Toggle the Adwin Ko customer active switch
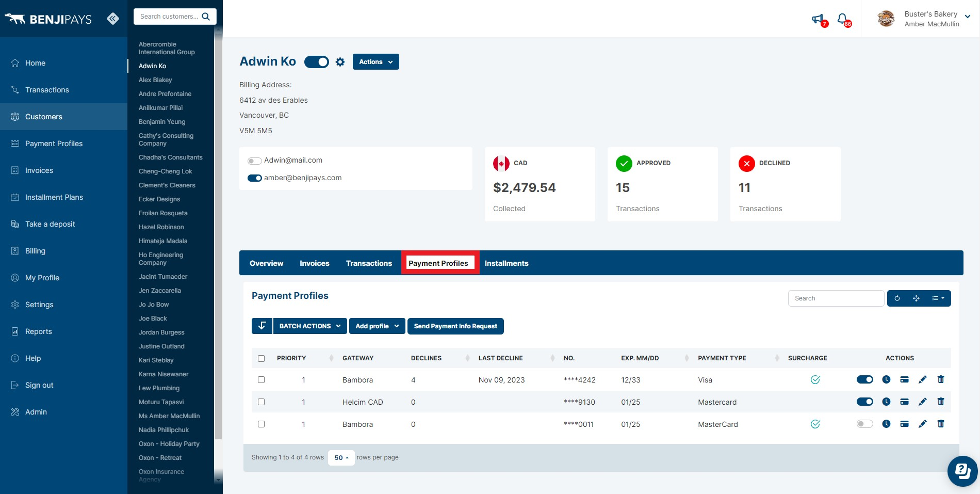Screen dimensions: 980x494 tap(317, 62)
